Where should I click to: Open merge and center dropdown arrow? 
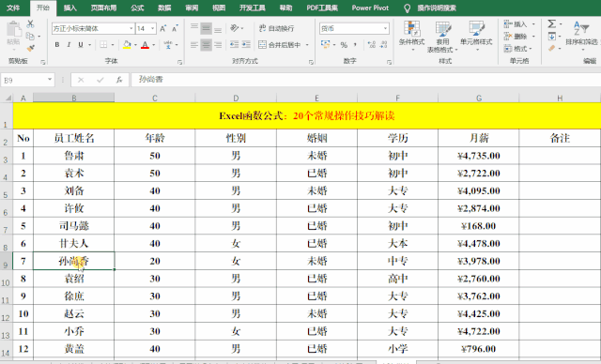[307, 45]
